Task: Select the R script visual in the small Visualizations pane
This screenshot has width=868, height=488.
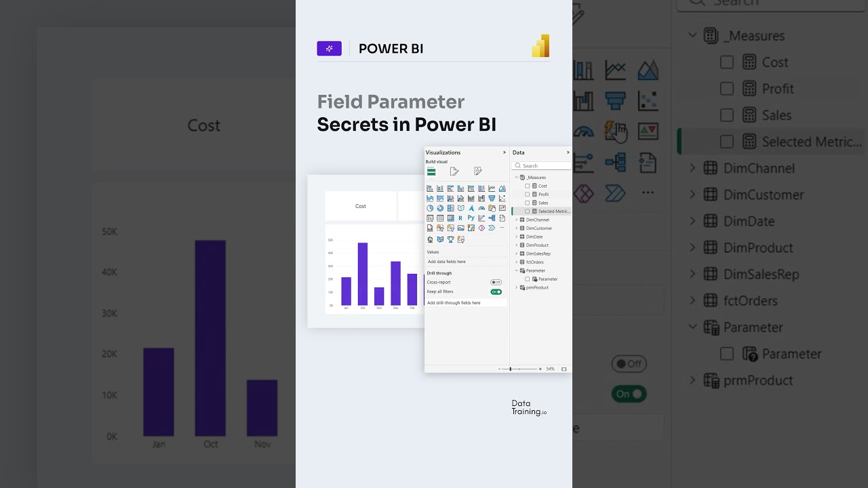Action: [x=460, y=218]
